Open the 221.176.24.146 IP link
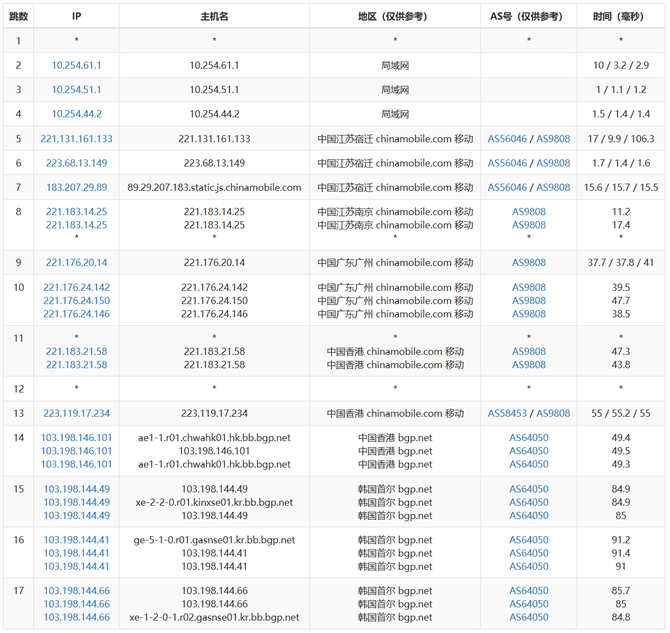The width and height of the screenshot is (670, 633). (x=77, y=314)
